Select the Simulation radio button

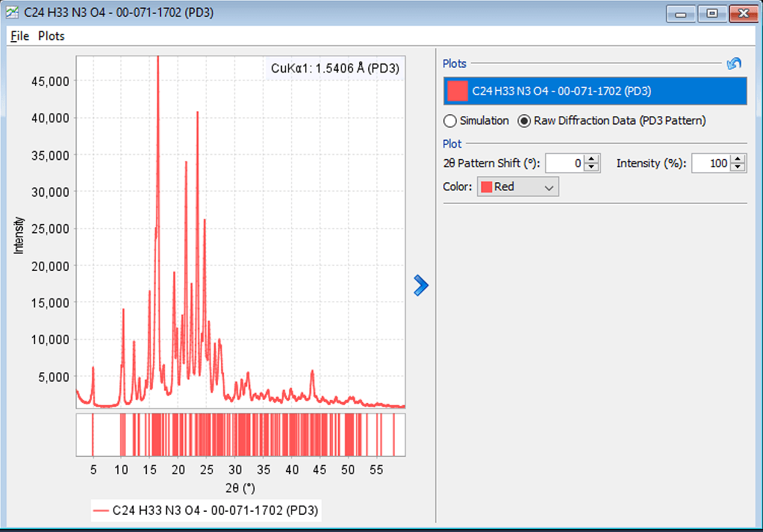449,120
